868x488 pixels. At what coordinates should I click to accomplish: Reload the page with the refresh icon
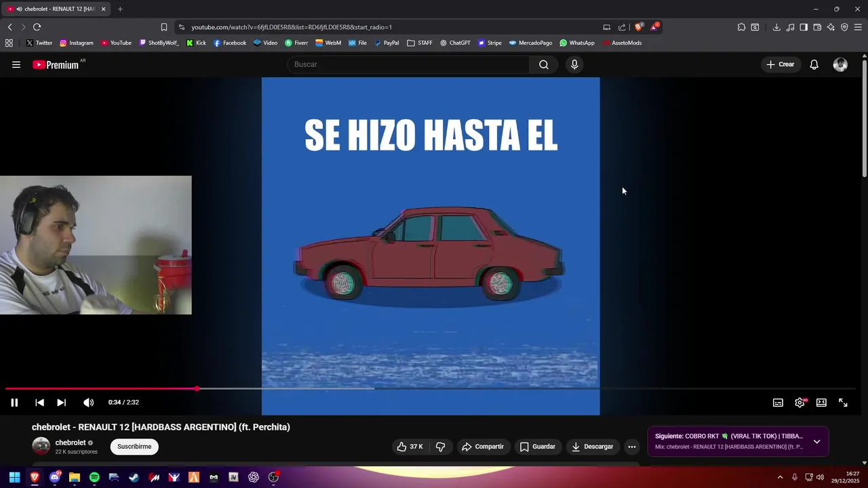[37, 27]
